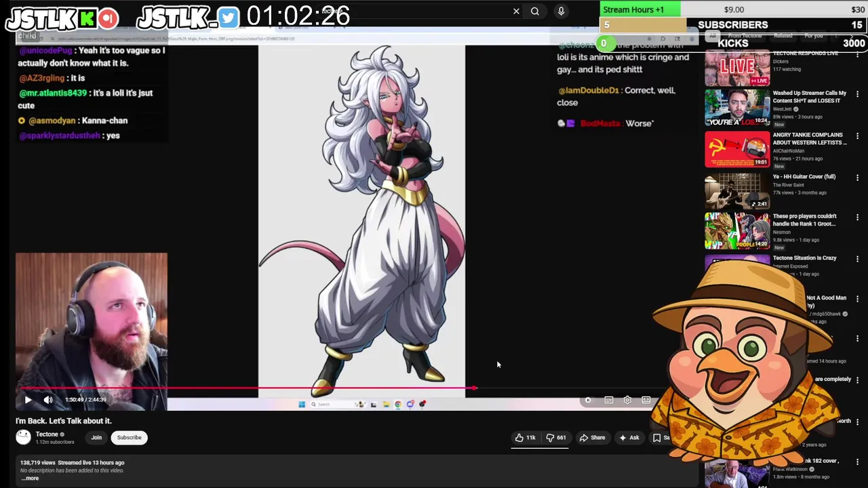
Task: Click the red progress bar scrubber handle
Action: pyautogui.click(x=475, y=388)
